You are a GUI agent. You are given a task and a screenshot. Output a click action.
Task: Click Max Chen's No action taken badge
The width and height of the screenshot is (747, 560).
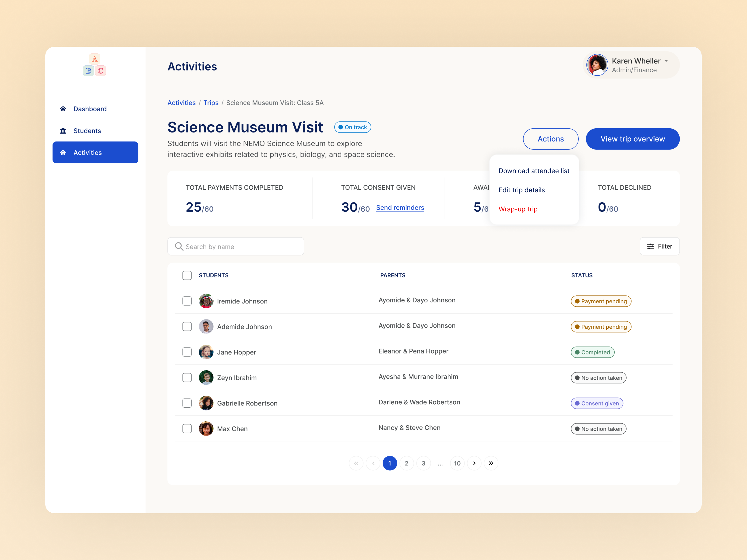(x=598, y=429)
